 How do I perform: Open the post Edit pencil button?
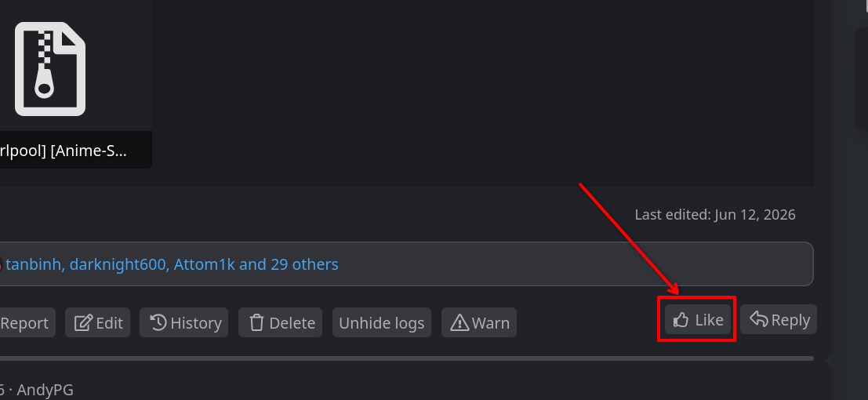click(x=98, y=322)
